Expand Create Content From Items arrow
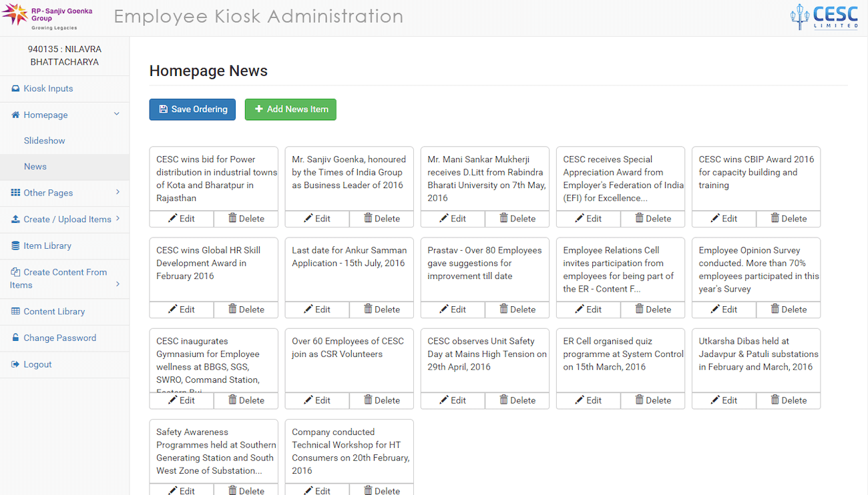 [x=118, y=284]
